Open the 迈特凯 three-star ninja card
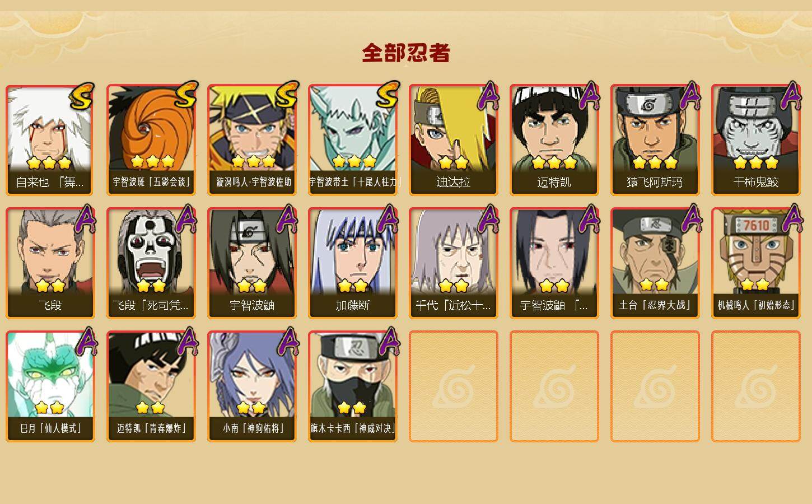This screenshot has height=504, width=812. [x=554, y=140]
